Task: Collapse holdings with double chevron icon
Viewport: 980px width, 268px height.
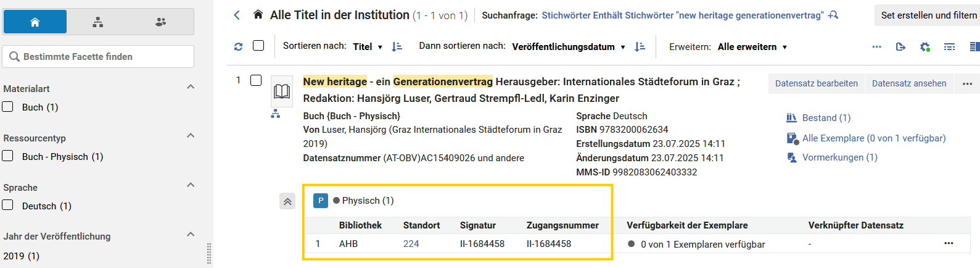Action: (287, 201)
